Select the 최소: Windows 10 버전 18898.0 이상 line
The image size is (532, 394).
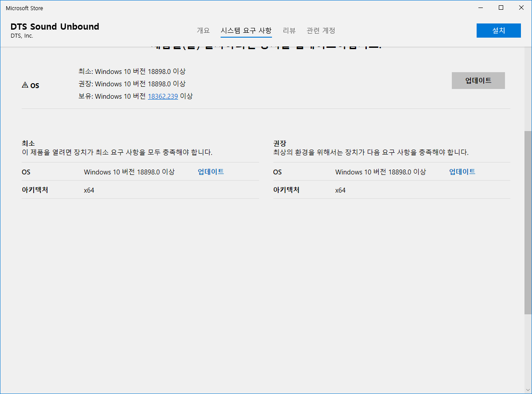click(132, 71)
